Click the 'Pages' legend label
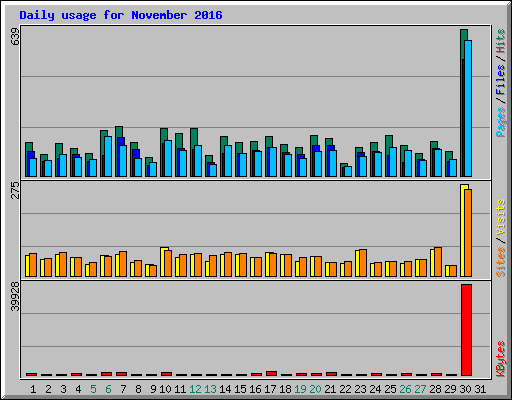Screen dimensions: 512x400 click(x=501, y=122)
